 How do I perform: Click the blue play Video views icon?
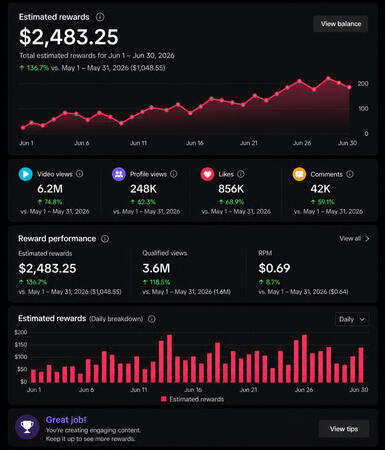(x=26, y=174)
